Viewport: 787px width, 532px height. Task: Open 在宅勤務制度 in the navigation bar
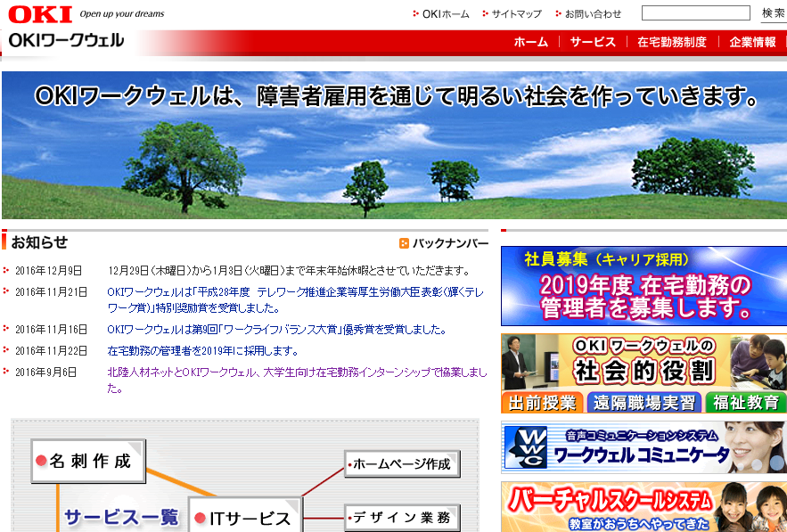point(671,42)
